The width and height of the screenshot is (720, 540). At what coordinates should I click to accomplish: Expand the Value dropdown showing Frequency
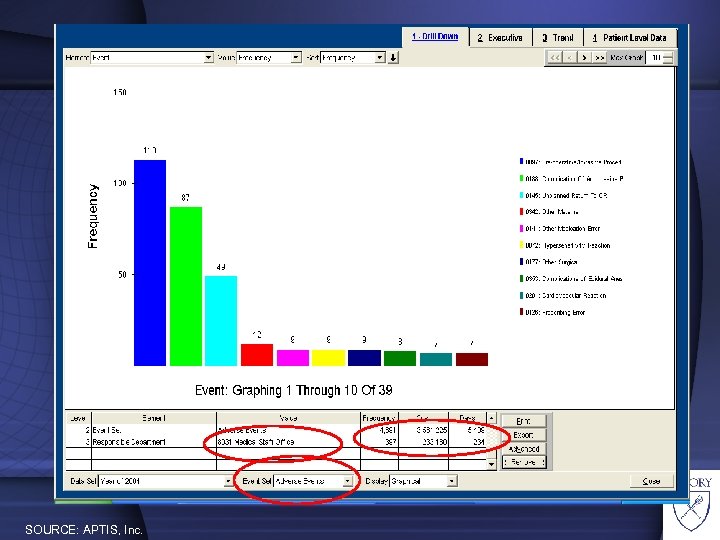click(296, 57)
